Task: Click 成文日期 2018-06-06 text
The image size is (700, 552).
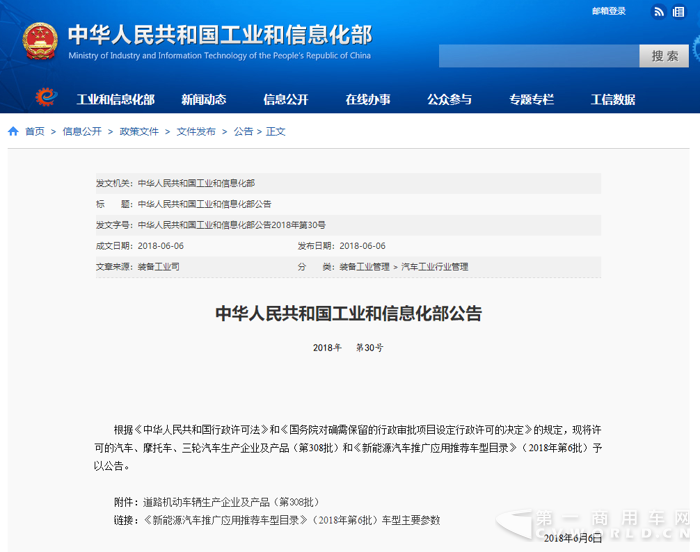Action: [140, 246]
